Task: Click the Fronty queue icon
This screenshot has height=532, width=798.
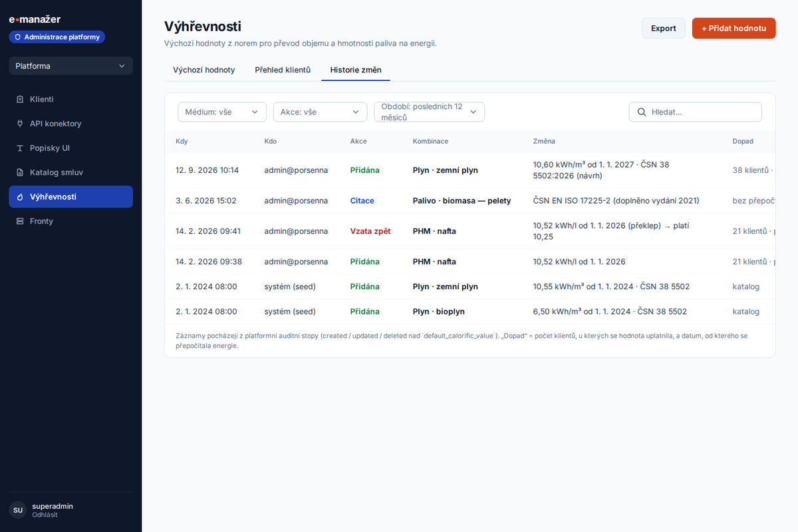Action: point(20,221)
